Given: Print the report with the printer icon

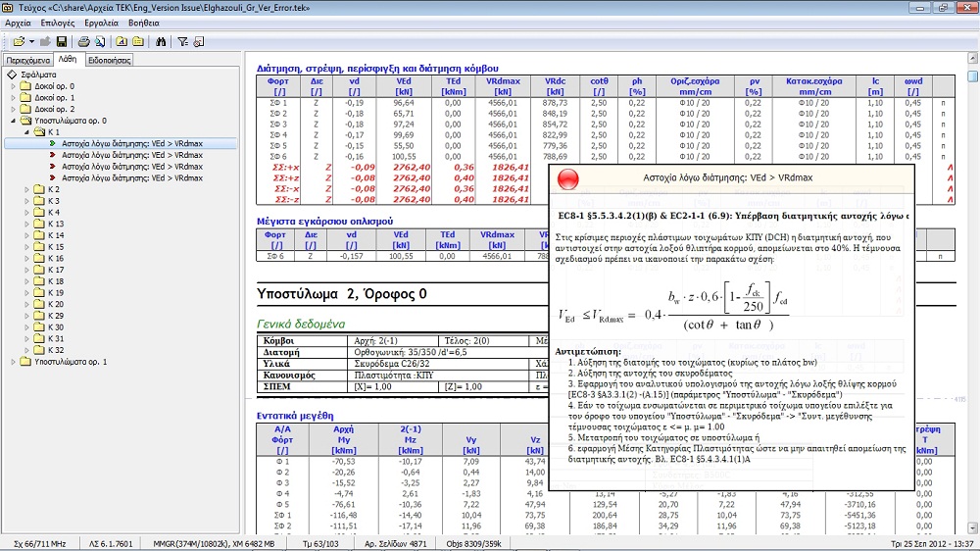Looking at the screenshot, I should coord(83,42).
